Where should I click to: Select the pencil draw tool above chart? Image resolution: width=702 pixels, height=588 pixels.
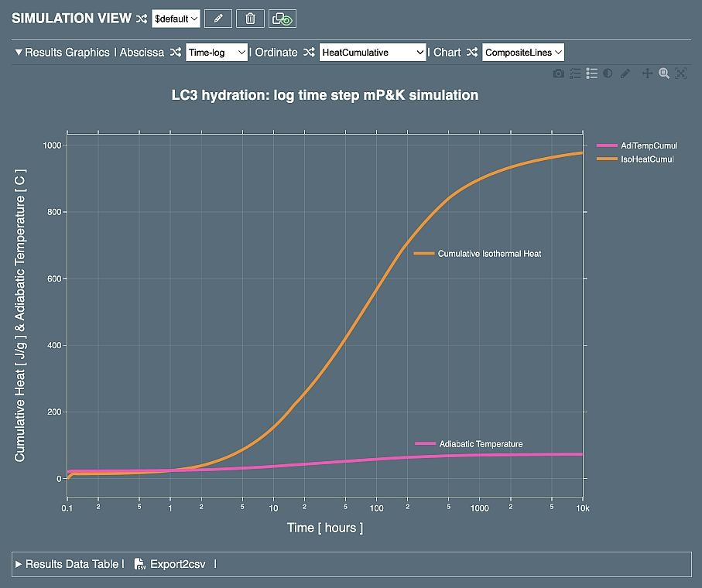(x=625, y=73)
